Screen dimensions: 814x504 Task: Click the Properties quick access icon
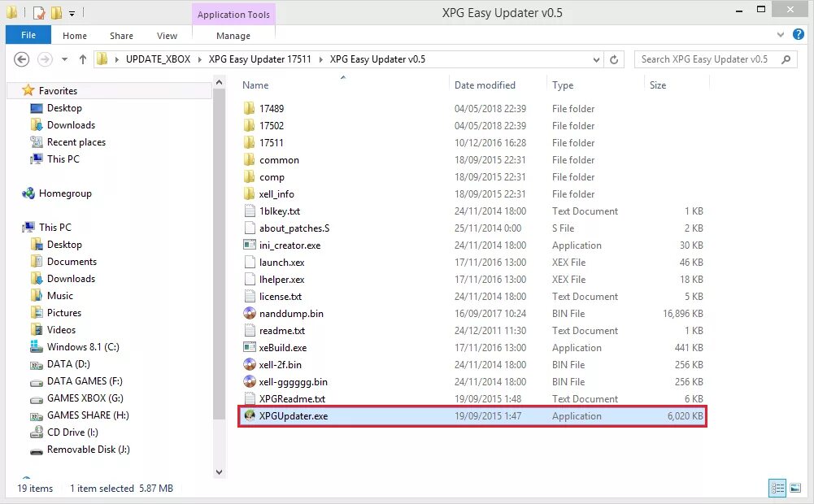38,12
